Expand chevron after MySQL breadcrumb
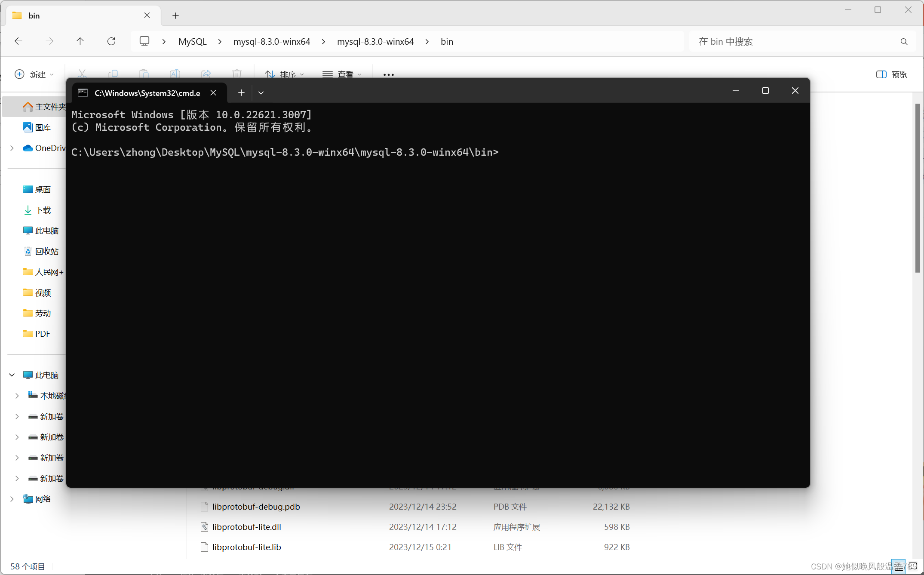The height and width of the screenshot is (575, 924). (220, 42)
